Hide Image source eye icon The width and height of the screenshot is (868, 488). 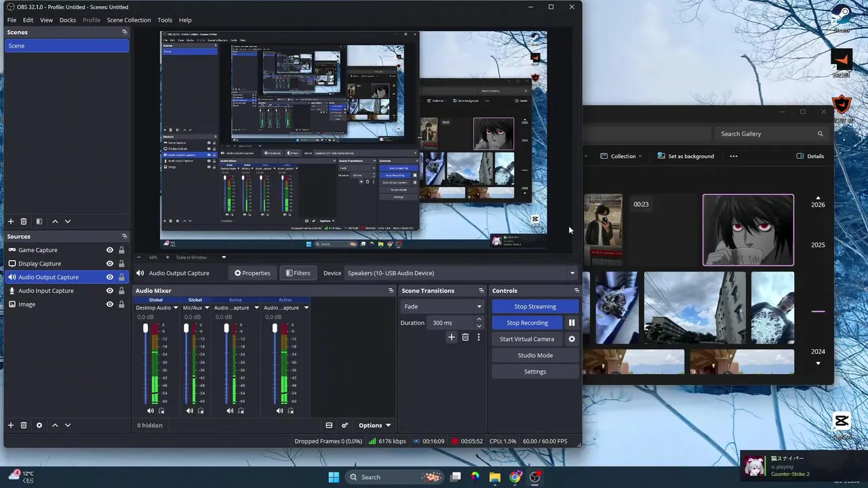pyautogui.click(x=110, y=304)
